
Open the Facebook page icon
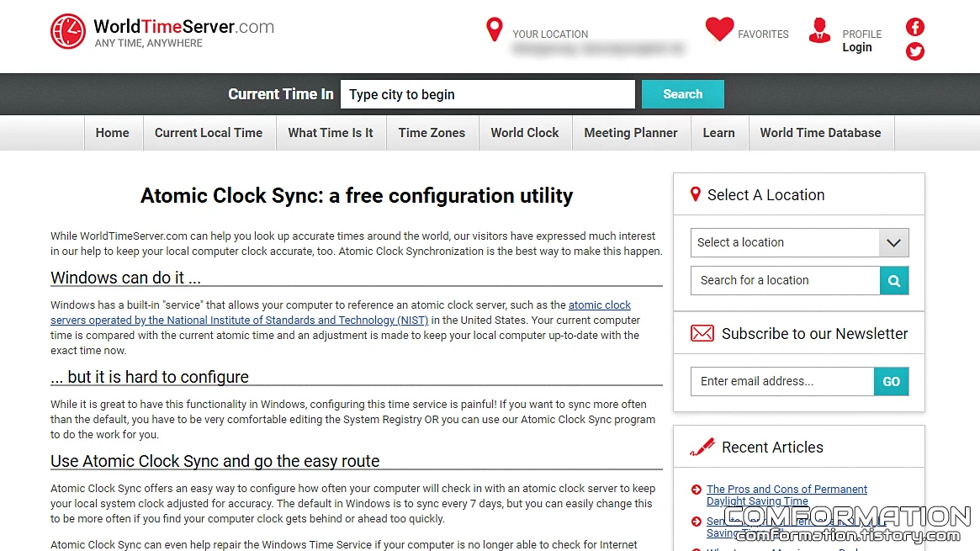coord(915,27)
